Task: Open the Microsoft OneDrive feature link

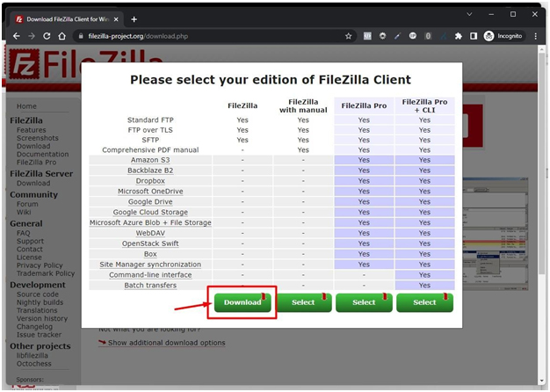Action: pos(150,192)
